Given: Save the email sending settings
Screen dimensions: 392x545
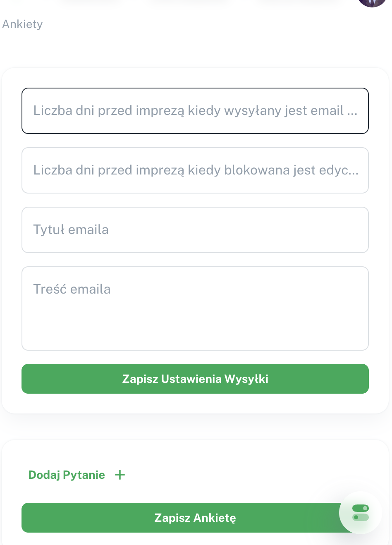Looking at the screenshot, I should point(195,379).
